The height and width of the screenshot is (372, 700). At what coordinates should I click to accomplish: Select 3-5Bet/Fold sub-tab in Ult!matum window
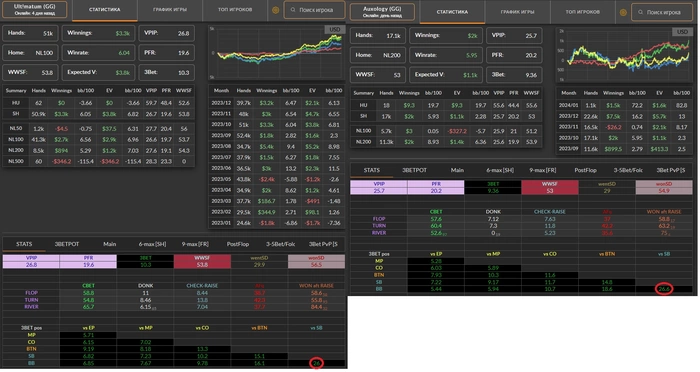280,244
